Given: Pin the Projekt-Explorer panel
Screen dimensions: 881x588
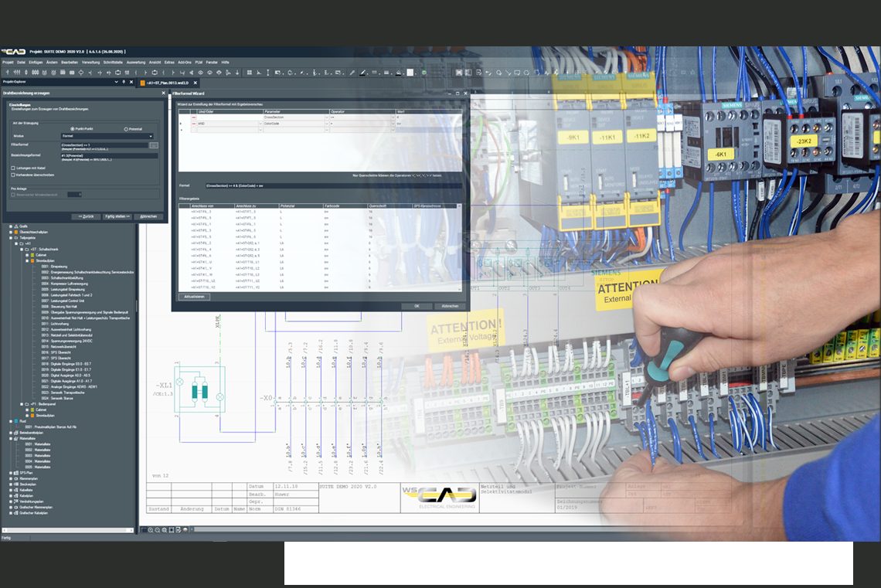Looking at the screenshot, I should coord(124,82).
